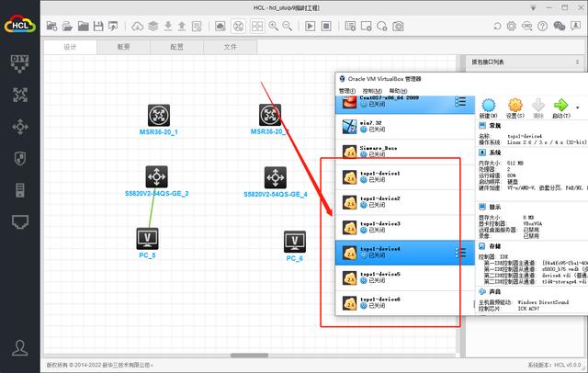Click 新建 button in VirtualBox
The image size is (588, 373).
pyautogui.click(x=488, y=108)
